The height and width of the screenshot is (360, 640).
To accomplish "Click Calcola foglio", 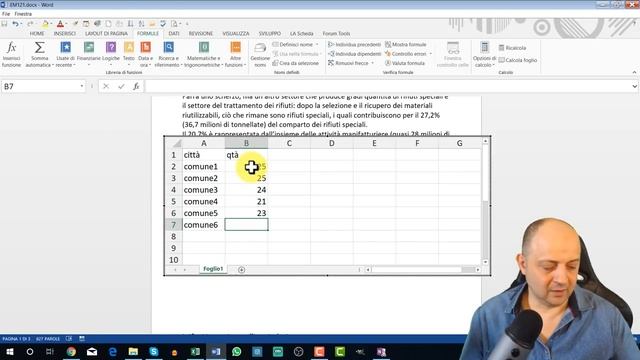I will (518, 60).
